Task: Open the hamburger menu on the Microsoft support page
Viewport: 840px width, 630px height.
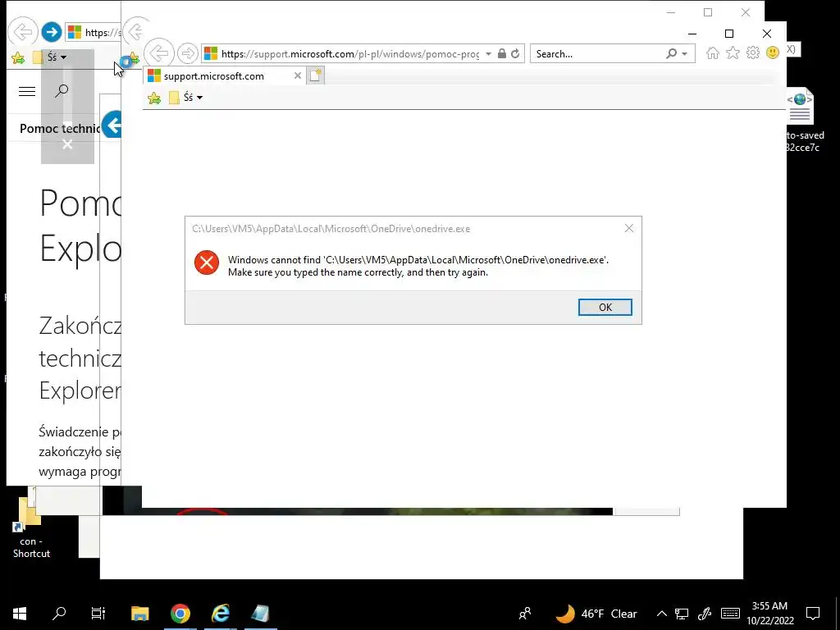Action: click(27, 92)
